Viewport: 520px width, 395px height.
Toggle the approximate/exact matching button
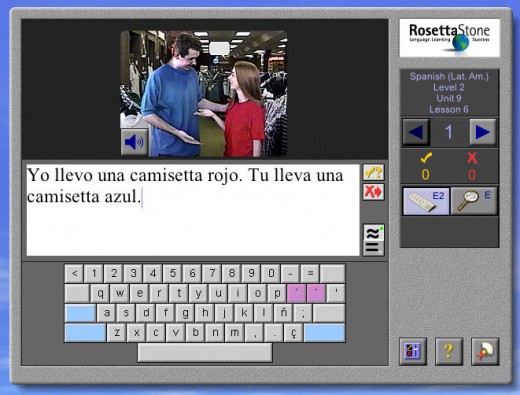pos(373,240)
